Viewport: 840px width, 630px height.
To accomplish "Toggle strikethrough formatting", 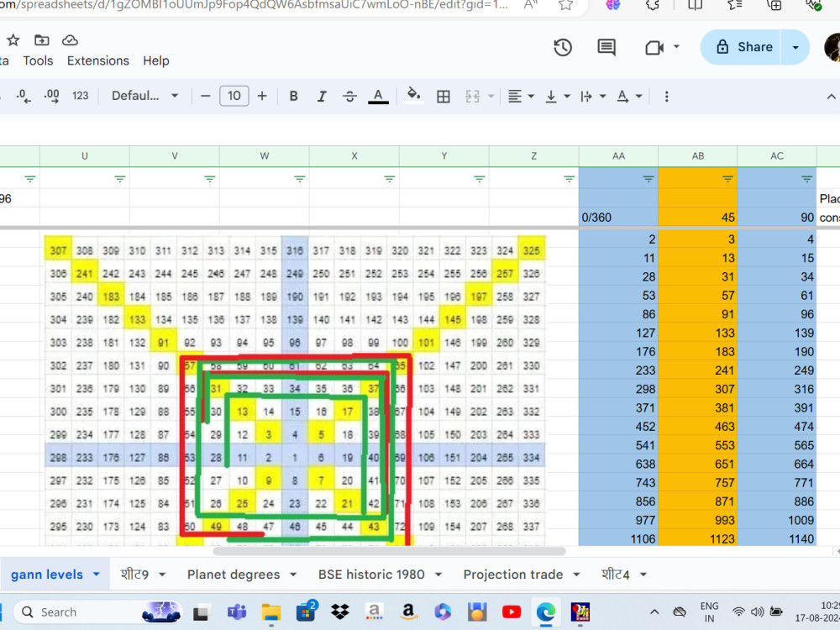I will (349, 97).
